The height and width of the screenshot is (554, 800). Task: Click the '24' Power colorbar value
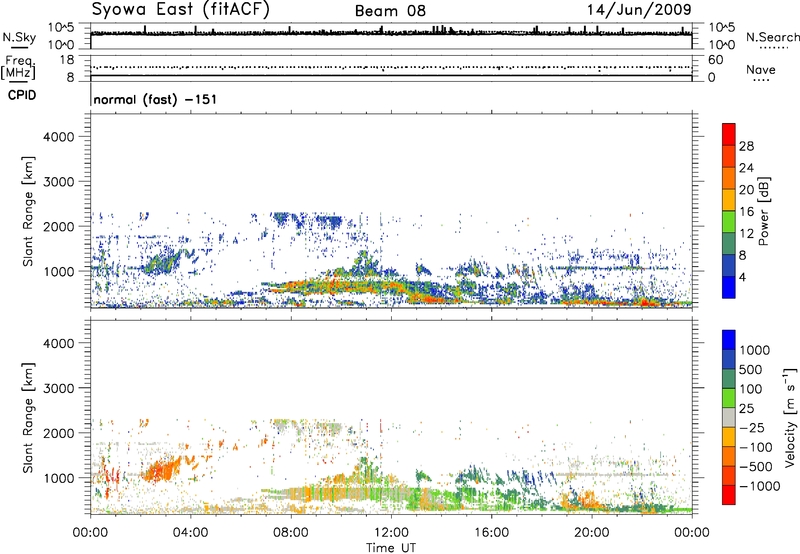point(746,168)
